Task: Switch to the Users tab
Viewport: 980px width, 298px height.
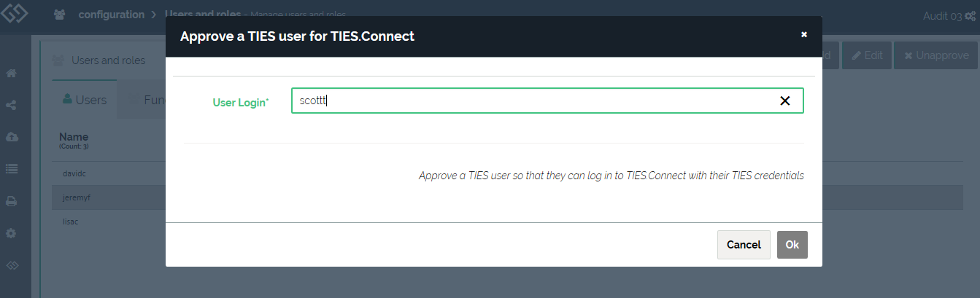Action: click(x=85, y=100)
